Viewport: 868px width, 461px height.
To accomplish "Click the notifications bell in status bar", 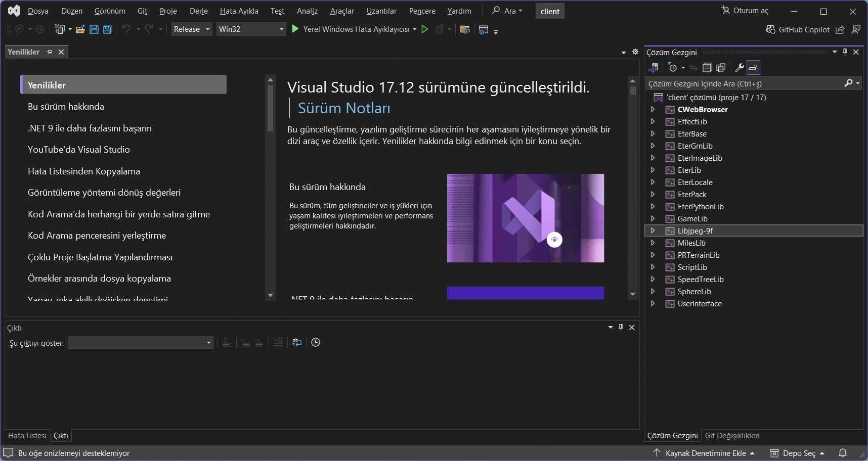I will [x=843, y=453].
